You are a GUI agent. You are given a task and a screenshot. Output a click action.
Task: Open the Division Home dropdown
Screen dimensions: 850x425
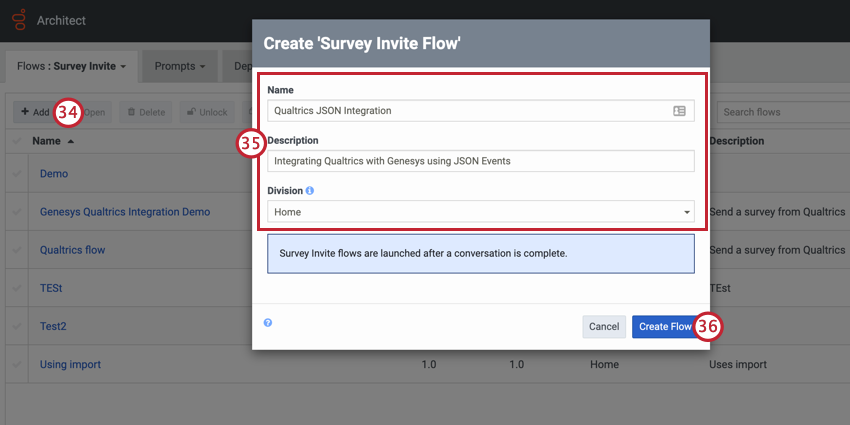pyautogui.click(x=480, y=212)
